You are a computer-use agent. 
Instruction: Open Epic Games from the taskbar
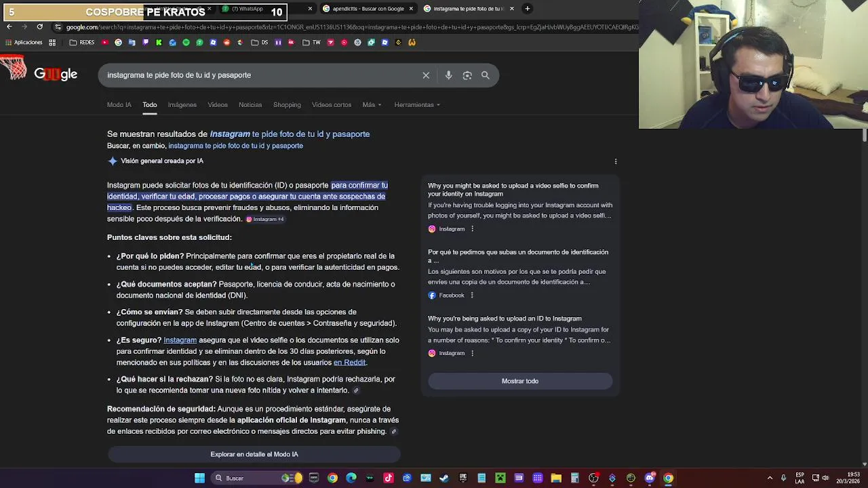tap(462, 478)
